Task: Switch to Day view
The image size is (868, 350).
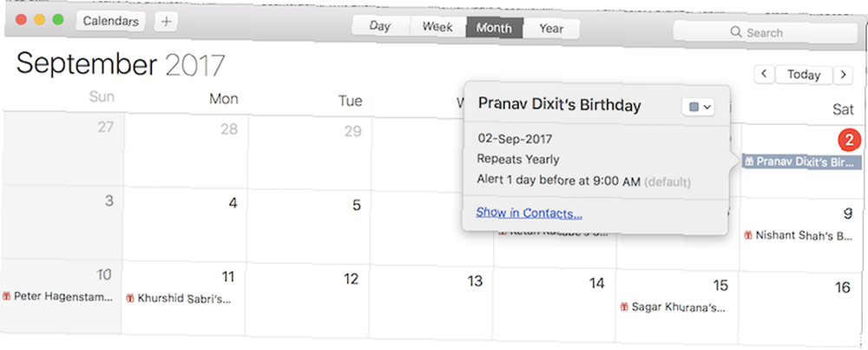Action: pos(380,26)
